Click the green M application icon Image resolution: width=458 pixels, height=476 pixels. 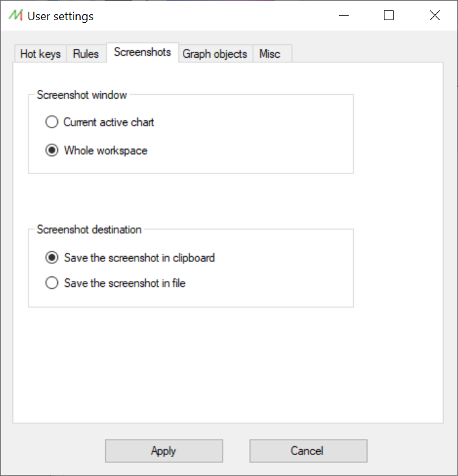point(16,15)
